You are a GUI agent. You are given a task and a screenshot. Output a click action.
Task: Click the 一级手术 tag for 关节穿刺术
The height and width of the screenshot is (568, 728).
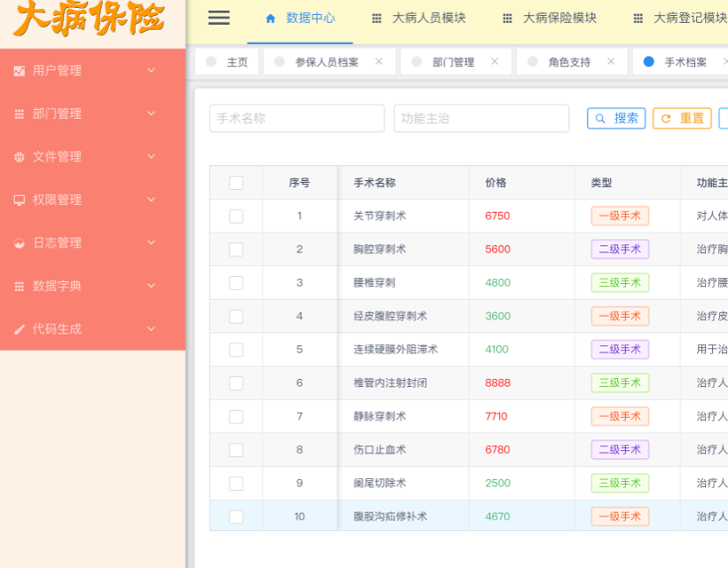point(620,217)
